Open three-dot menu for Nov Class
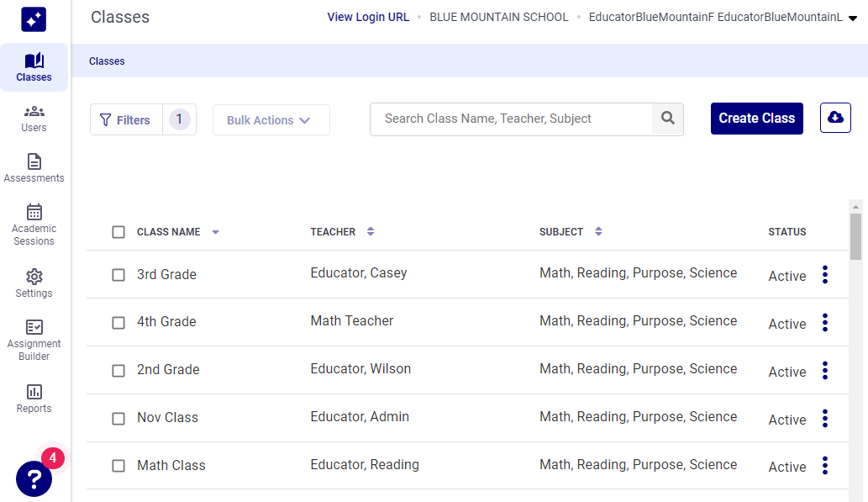Screen dimensions: 868x502 (x=825, y=419)
